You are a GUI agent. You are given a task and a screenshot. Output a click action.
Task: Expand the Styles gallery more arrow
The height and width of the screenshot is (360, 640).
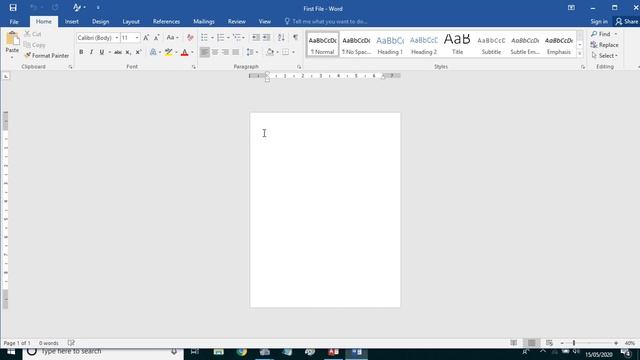point(580,53)
